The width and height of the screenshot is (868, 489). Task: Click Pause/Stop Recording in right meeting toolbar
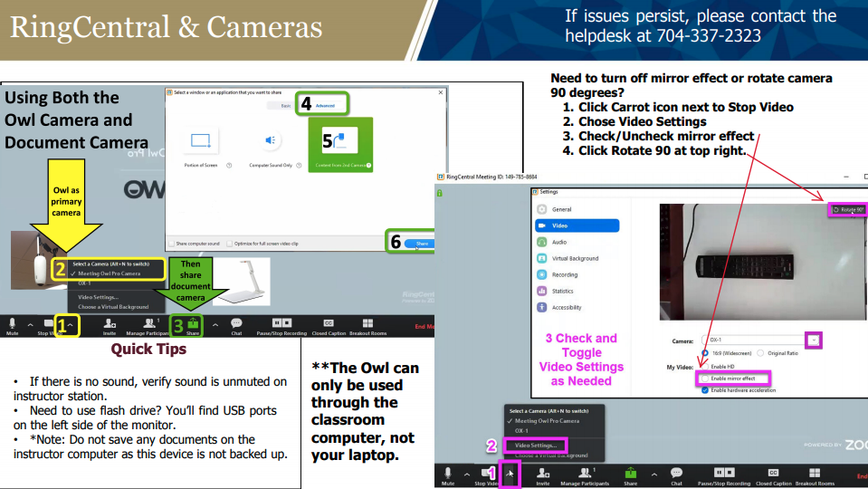pos(723,475)
